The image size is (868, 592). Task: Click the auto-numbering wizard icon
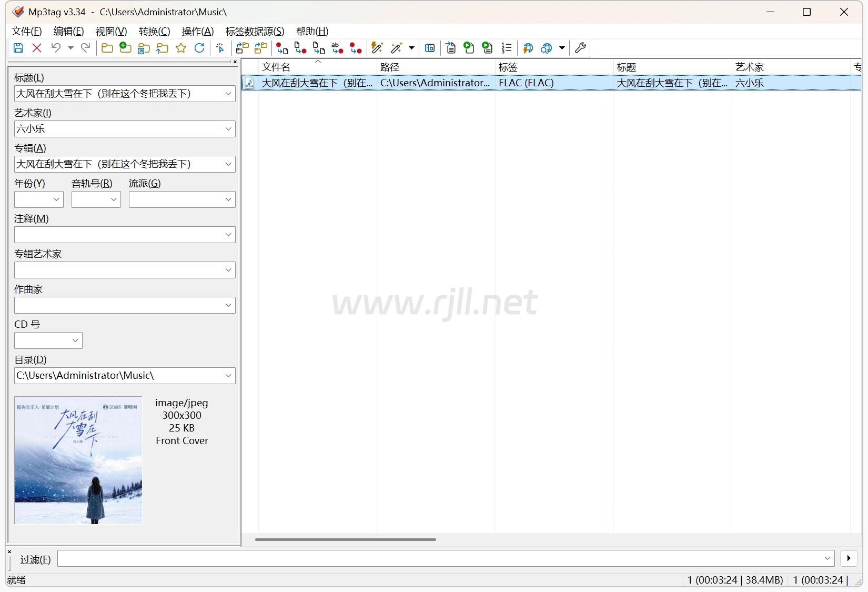tap(506, 48)
